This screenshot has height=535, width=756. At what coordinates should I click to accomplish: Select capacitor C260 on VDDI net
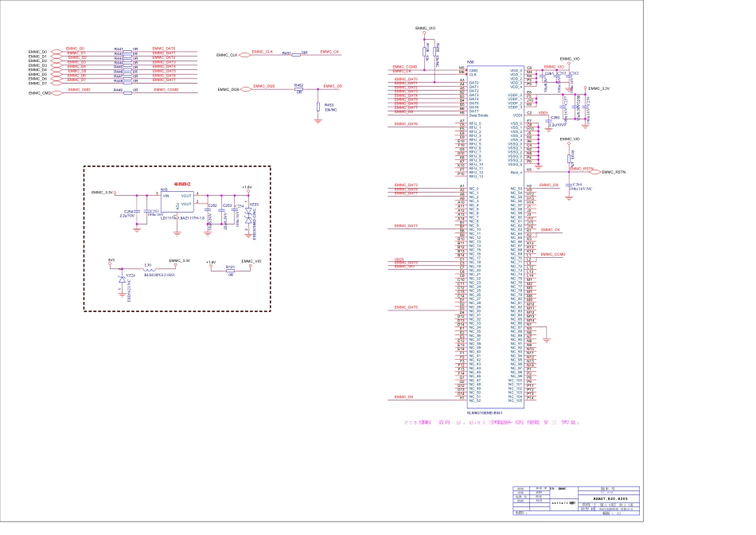[548, 120]
